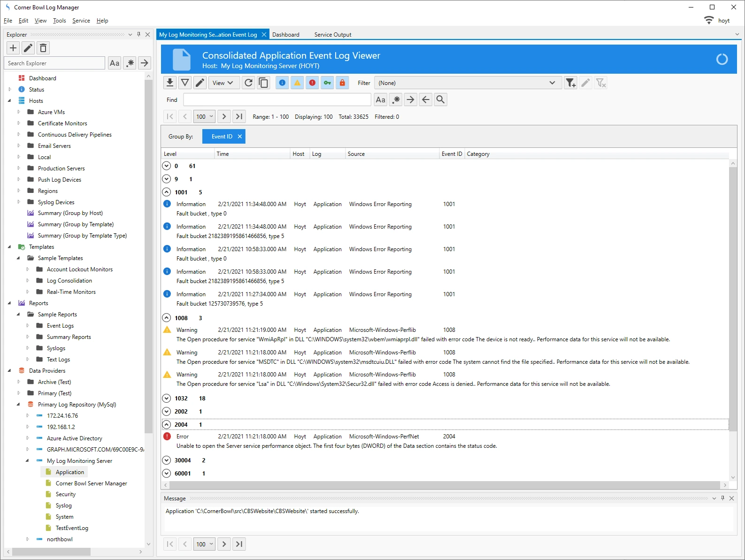
Task: Switch to the Dashboard tab
Action: click(x=286, y=34)
